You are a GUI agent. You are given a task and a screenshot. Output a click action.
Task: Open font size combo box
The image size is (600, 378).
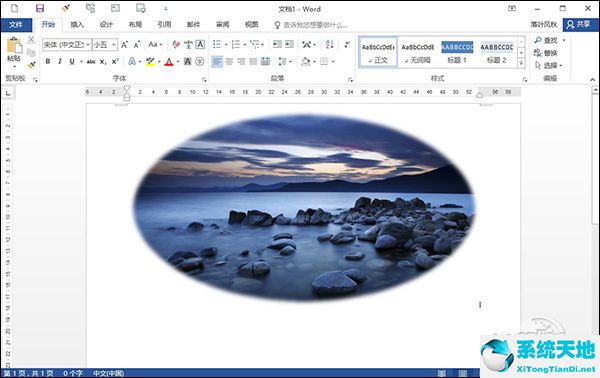(x=105, y=45)
